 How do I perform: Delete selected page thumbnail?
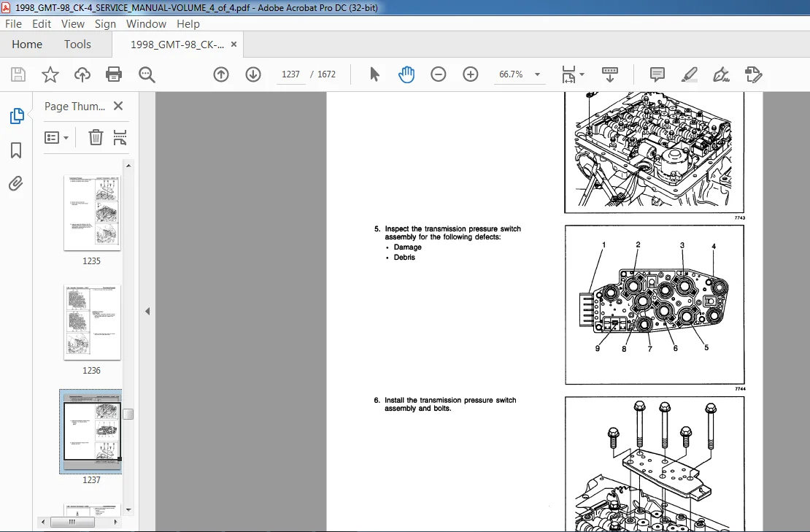(x=96, y=137)
